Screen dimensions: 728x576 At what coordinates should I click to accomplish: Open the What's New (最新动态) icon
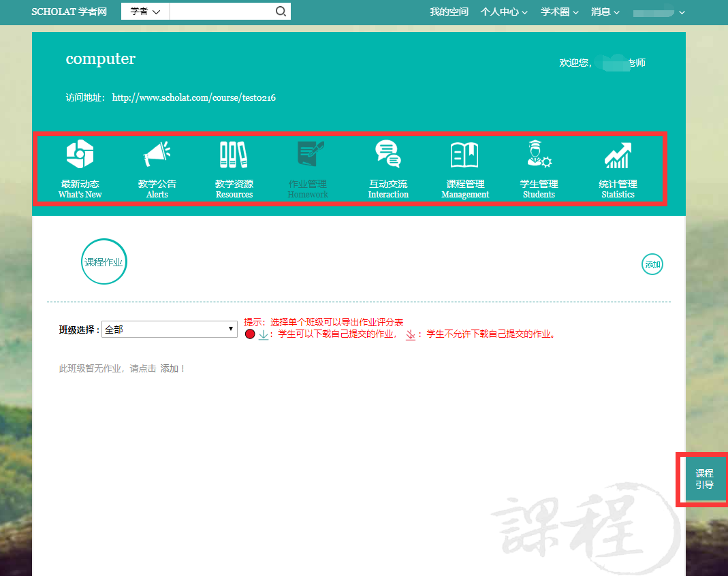80,155
